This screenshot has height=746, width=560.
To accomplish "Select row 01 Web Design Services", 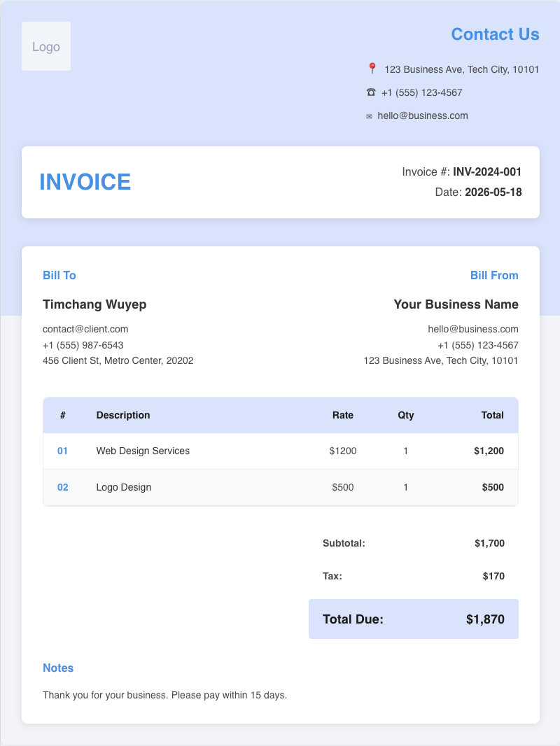I will pos(281,451).
